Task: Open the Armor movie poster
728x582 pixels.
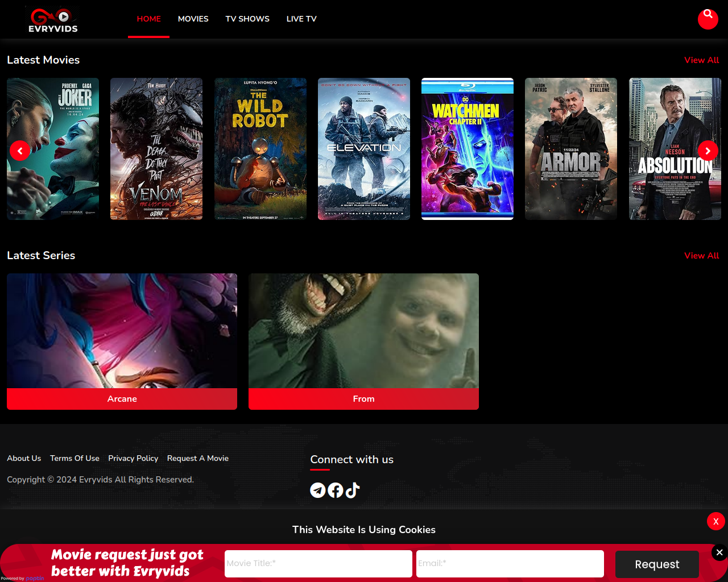Action: [x=571, y=149]
